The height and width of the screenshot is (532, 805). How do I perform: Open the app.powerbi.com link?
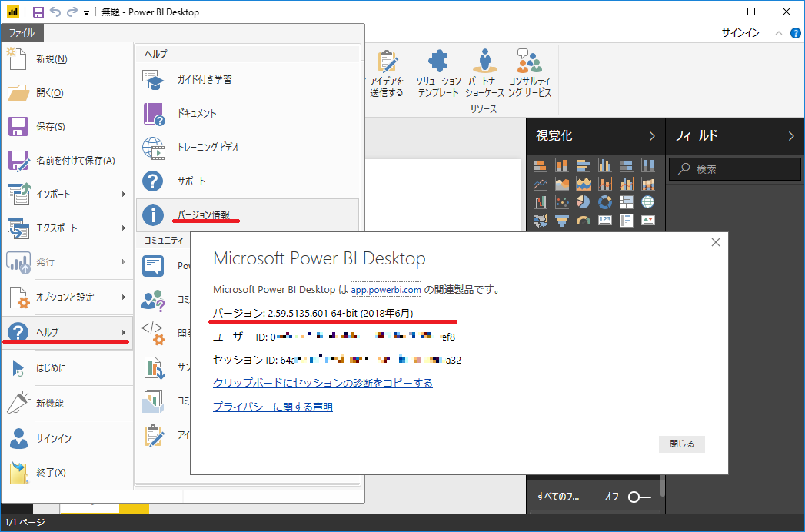point(386,290)
